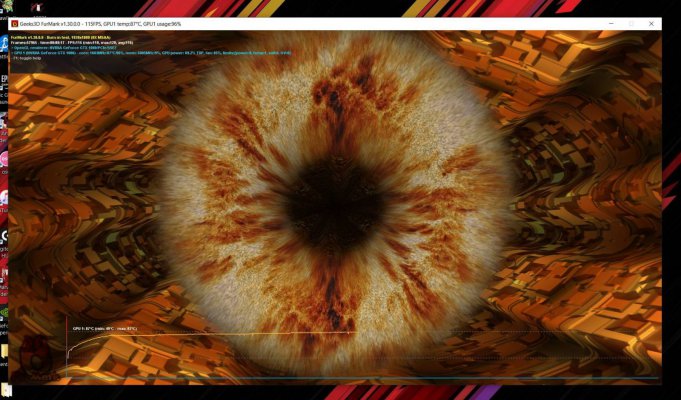Viewport: 681px width, 400px height.
Task: Click the GPU 1 temperature graph label
Action: [x=105, y=329]
